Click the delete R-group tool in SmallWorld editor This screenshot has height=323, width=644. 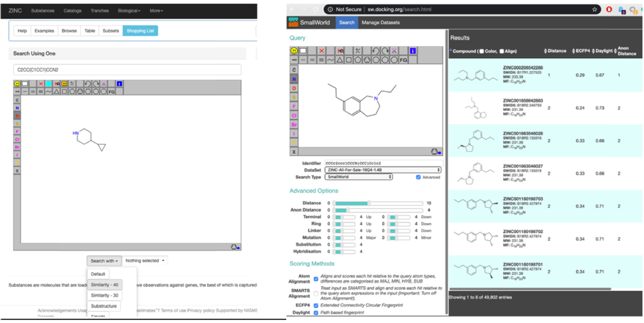click(x=340, y=51)
